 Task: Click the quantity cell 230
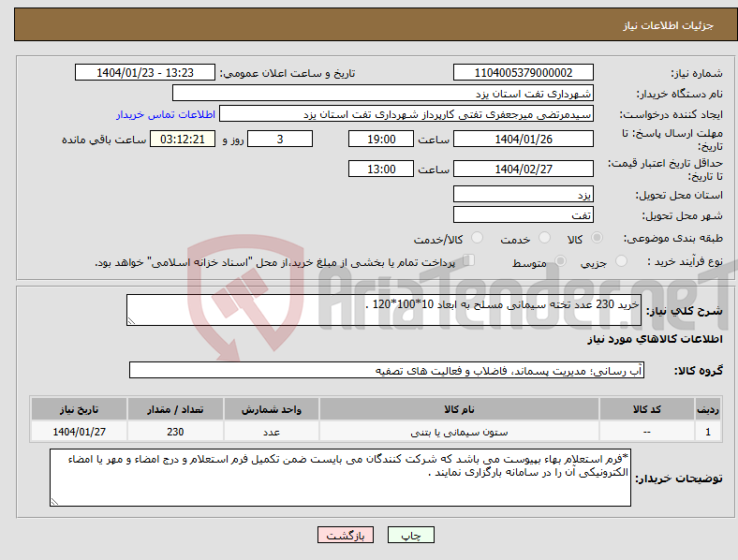[175, 432]
